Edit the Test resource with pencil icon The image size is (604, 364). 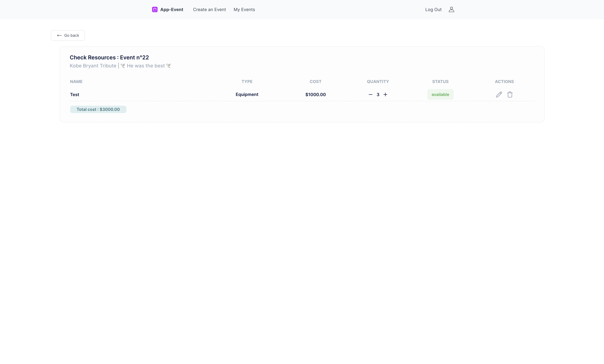499,95
